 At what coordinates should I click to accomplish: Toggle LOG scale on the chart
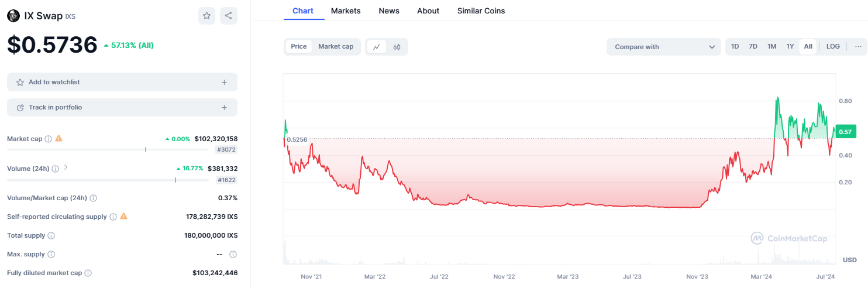[x=833, y=46]
